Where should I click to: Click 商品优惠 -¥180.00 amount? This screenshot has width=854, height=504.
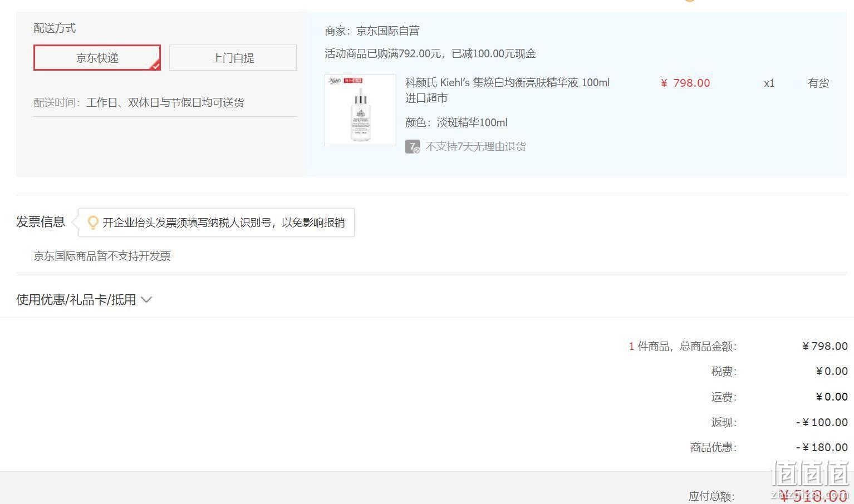(822, 447)
